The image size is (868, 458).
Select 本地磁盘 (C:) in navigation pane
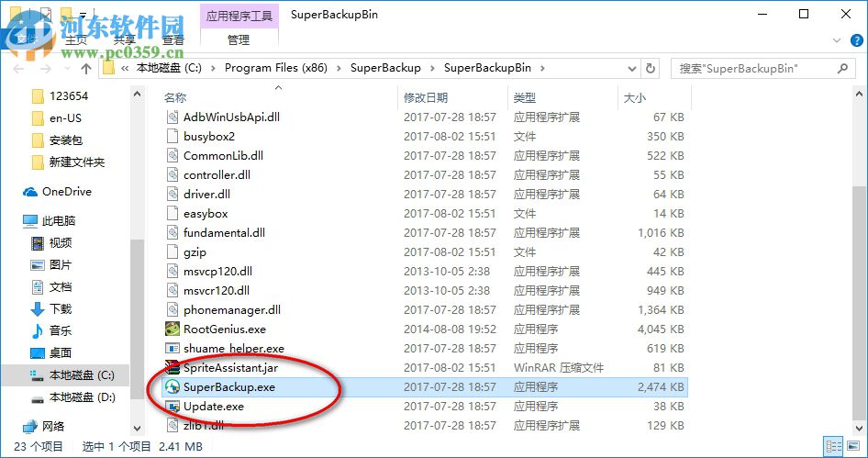coord(82,375)
